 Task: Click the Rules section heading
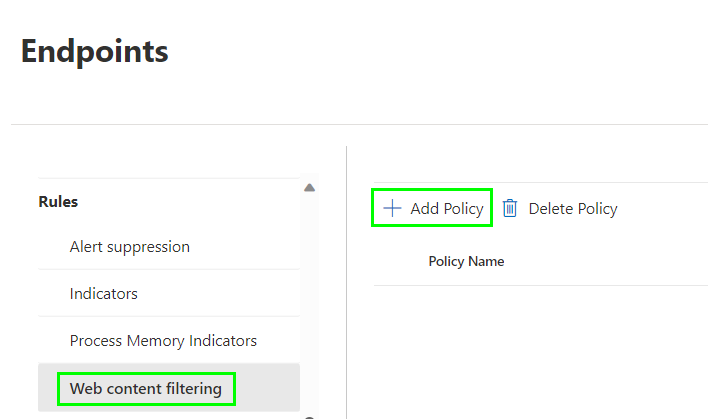(x=58, y=201)
